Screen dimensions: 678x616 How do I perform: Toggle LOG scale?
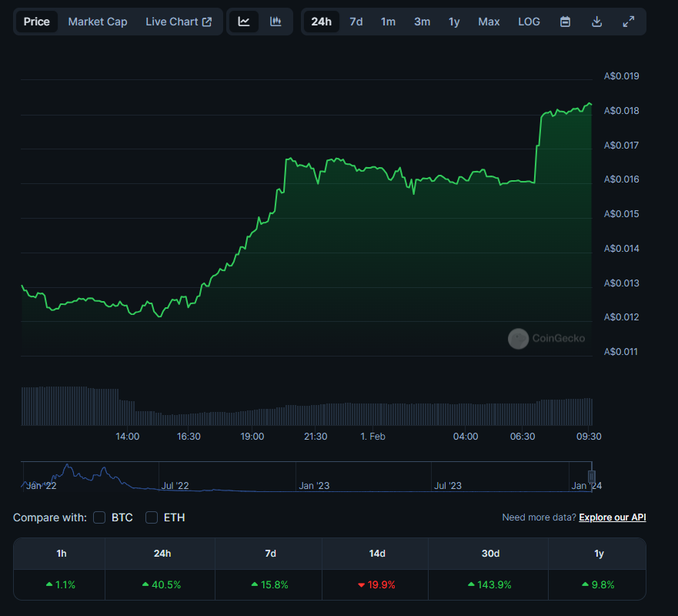point(529,22)
